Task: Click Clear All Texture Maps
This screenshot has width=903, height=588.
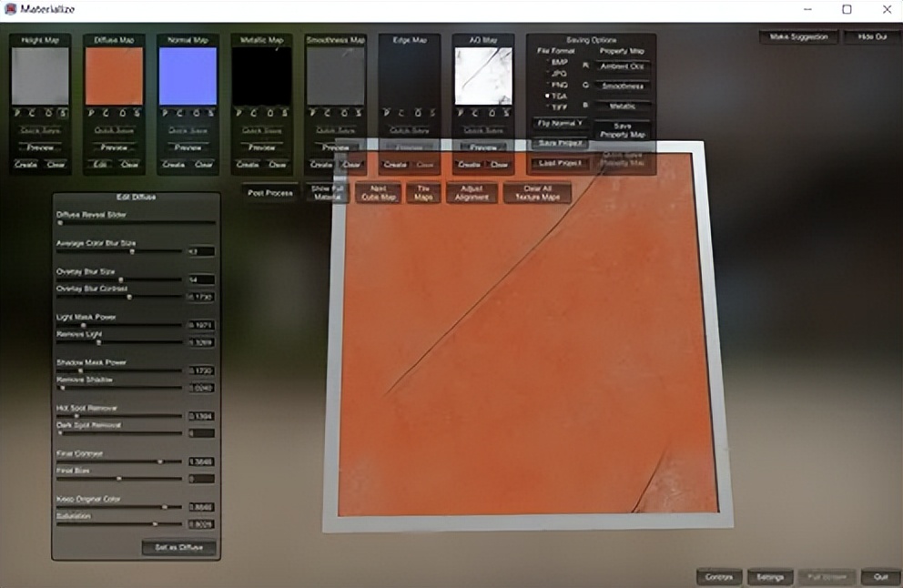Action: click(x=537, y=193)
